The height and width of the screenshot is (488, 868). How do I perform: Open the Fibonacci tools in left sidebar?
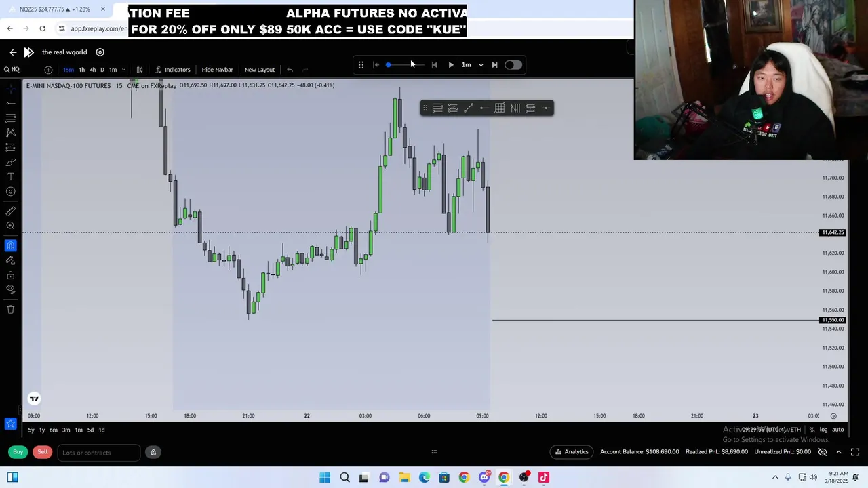pyautogui.click(x=11, y=118)
